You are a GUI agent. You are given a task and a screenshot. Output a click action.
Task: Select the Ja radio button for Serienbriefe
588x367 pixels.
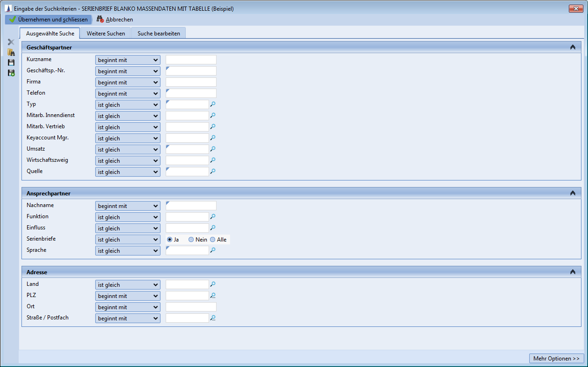pos(170,239)
